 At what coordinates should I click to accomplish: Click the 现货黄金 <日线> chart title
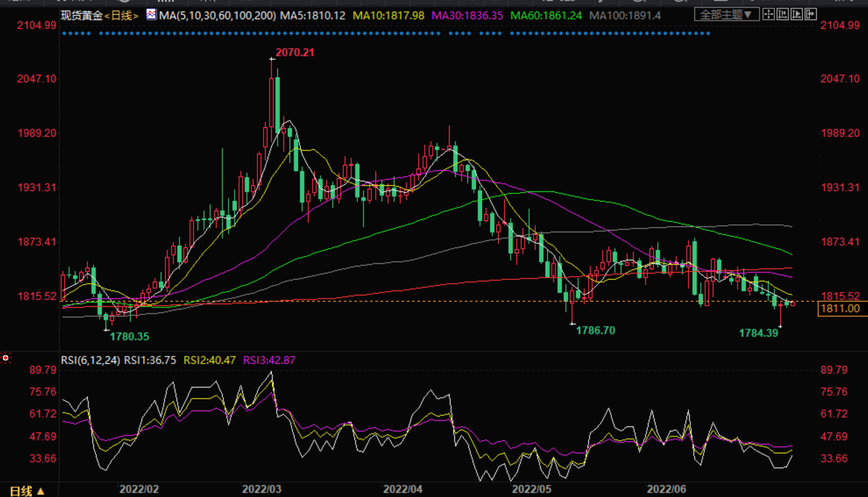click(99, 16)
